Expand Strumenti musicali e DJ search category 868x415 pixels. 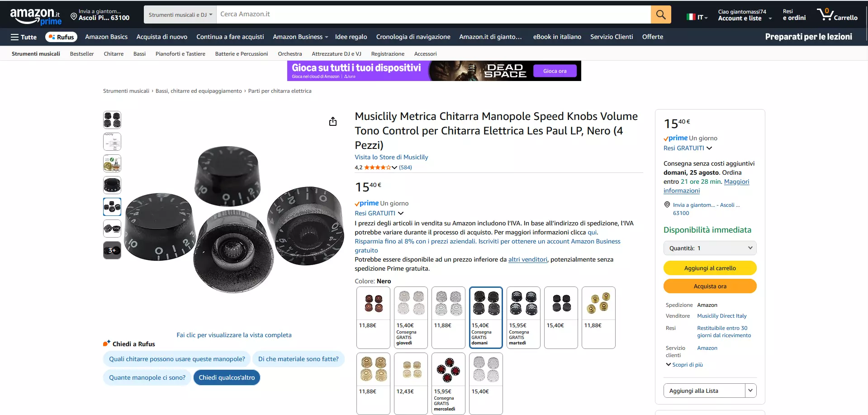point(180,14)
